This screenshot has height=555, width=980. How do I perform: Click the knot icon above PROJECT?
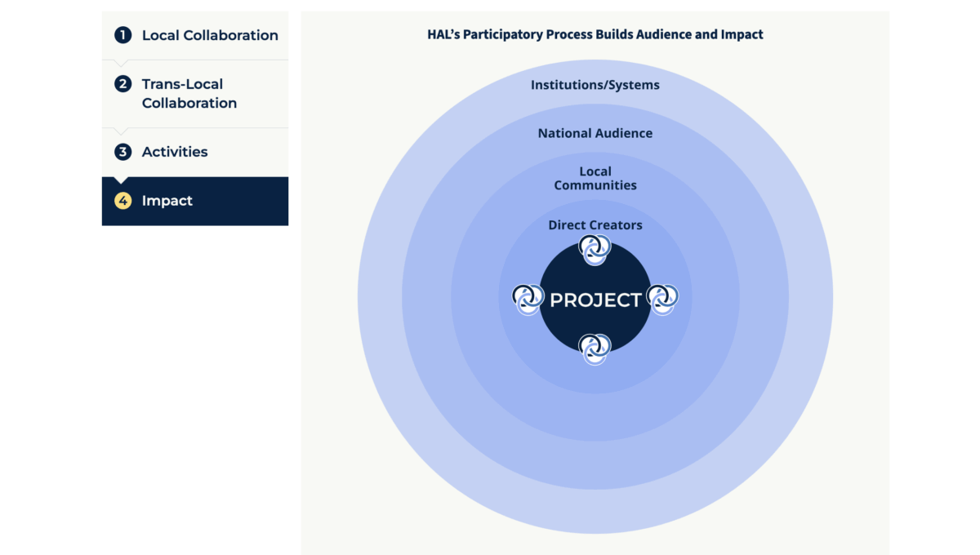click(x=595, y=250)
